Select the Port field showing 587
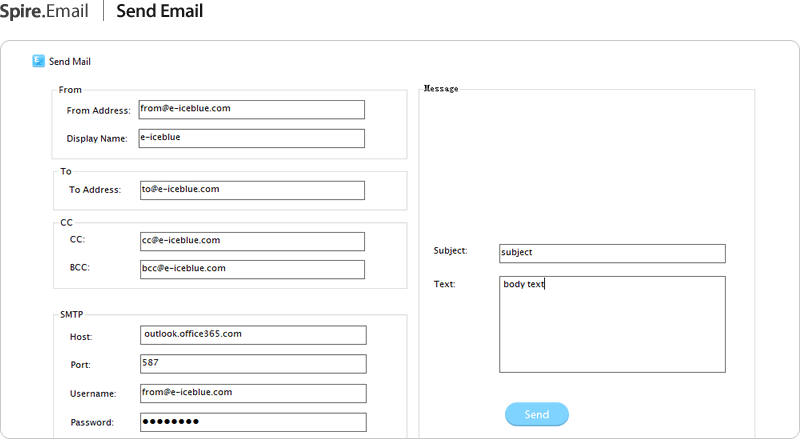800x440 pixels. tap(253, 363)
